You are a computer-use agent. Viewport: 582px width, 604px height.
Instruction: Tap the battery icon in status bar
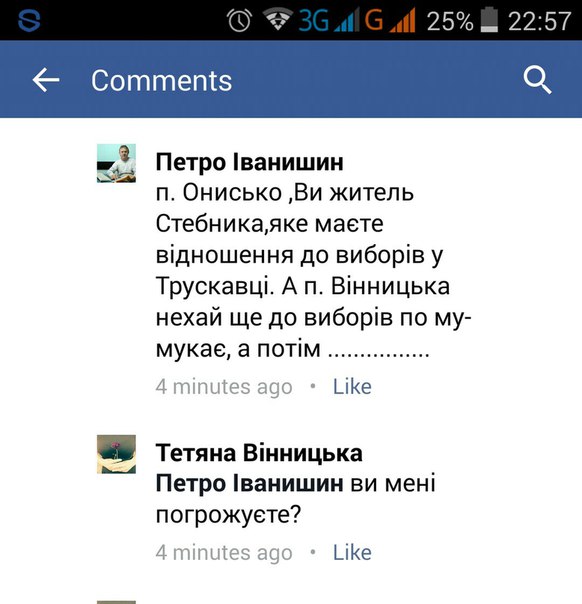489,20
